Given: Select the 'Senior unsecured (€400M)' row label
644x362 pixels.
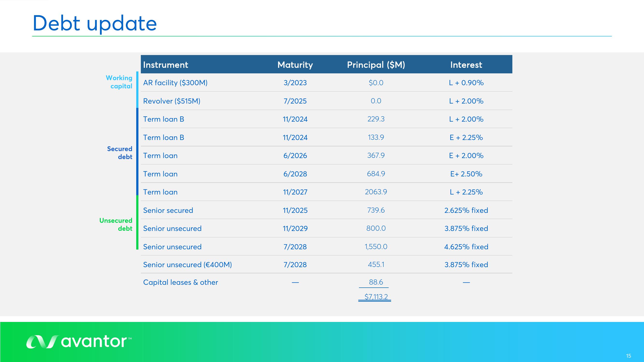Looking at the screenshot, I should coord(187,265).
